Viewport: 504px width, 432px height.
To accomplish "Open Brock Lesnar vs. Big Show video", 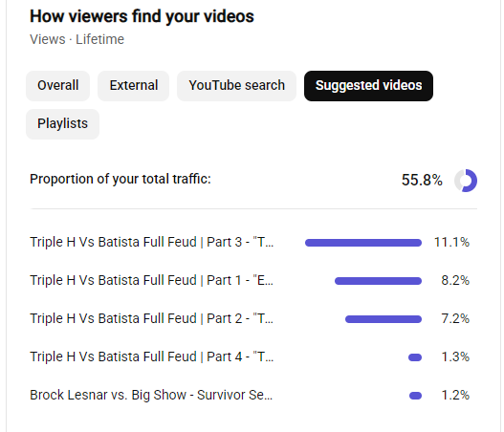I will click(151, 395).
